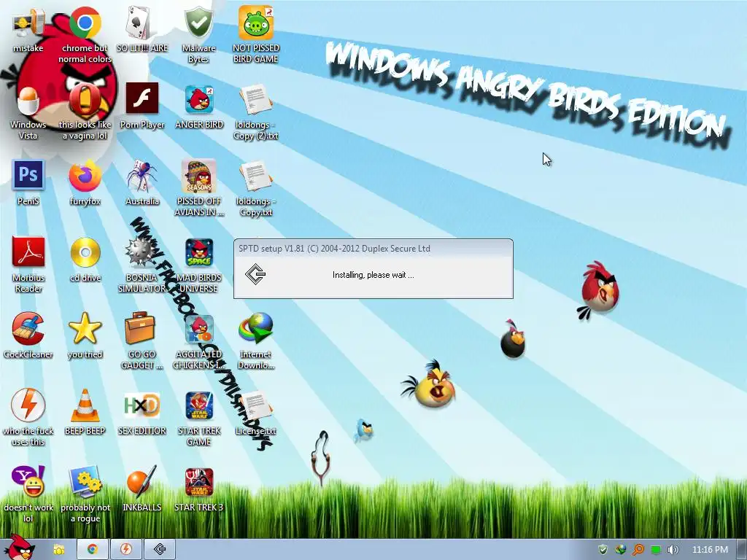
Task: Select the 'ANGER BIRD' game icon
Action: [x=199, y=106]
